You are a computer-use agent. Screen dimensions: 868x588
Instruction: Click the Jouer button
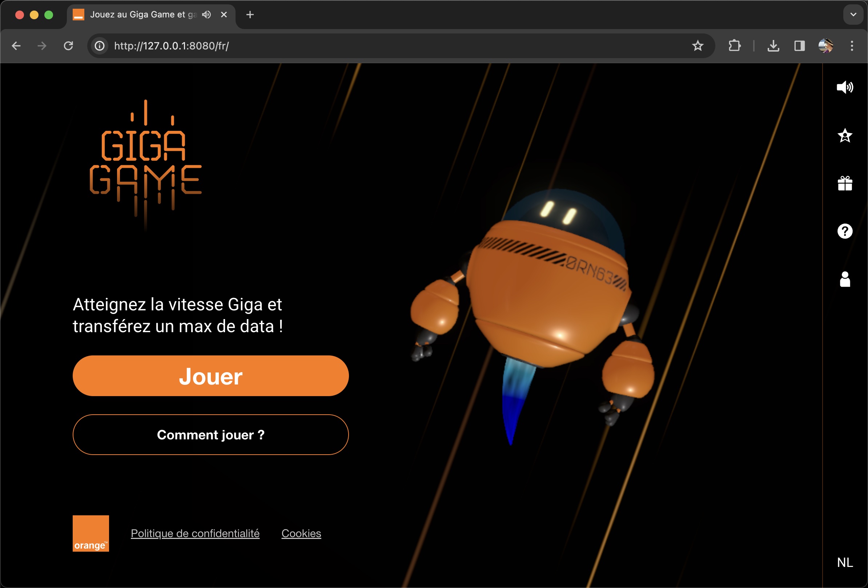211,376
